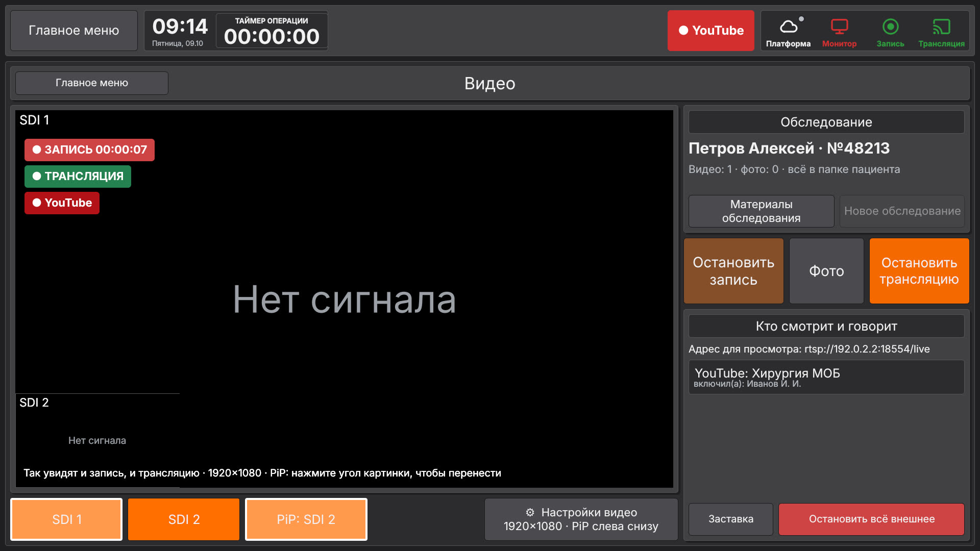Click the red YouTube button in the top bar
This screenshot has width=980, height=551.
click(x=710, y=31)
